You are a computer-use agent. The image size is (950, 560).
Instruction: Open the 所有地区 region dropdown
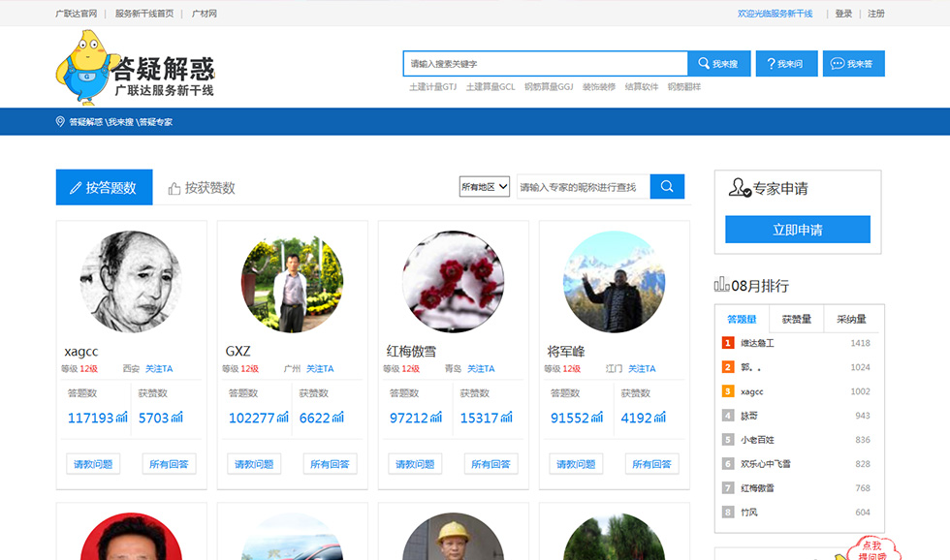[x=484, y=187]
